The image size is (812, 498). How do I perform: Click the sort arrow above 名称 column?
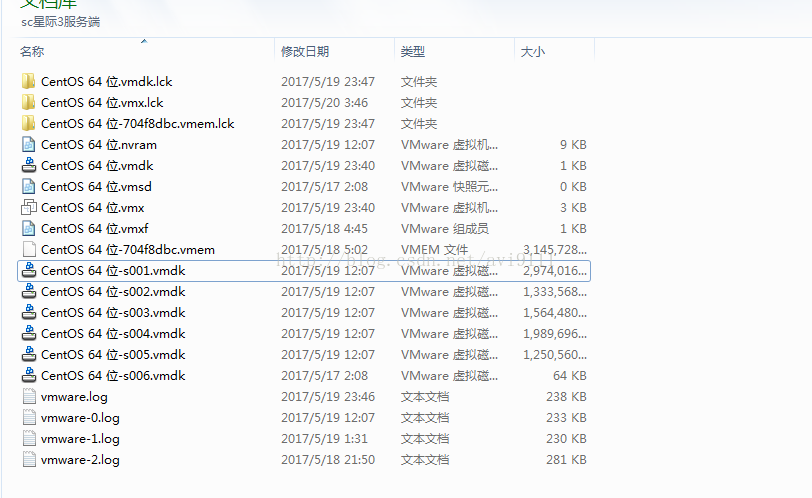coord(144,41)
